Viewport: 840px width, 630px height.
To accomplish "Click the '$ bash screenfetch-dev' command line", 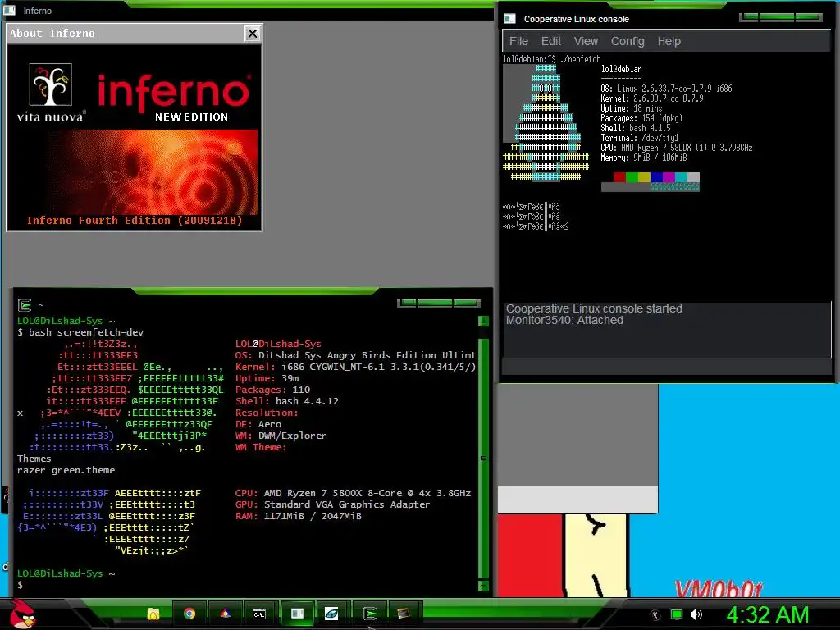I will (80, 332).
